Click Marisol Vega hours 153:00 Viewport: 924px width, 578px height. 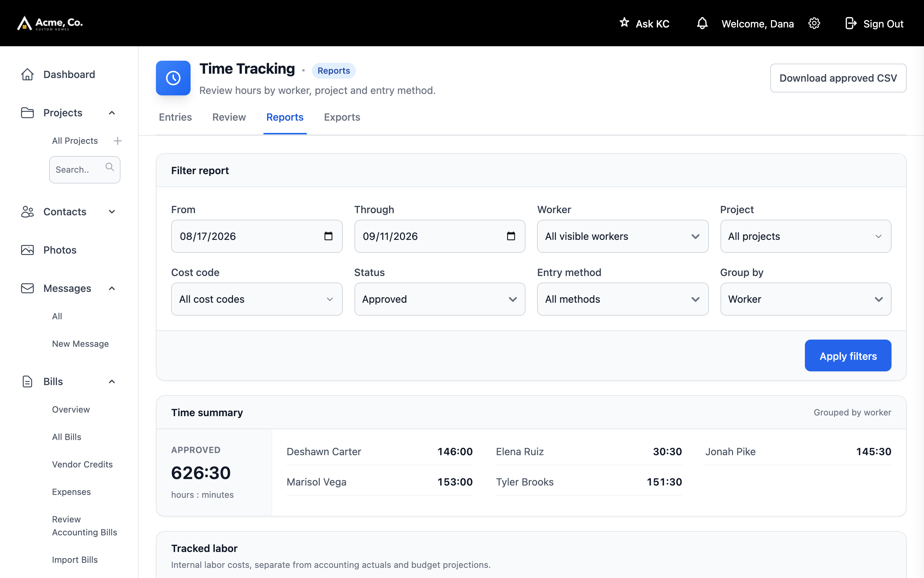(x=455, y=482)
